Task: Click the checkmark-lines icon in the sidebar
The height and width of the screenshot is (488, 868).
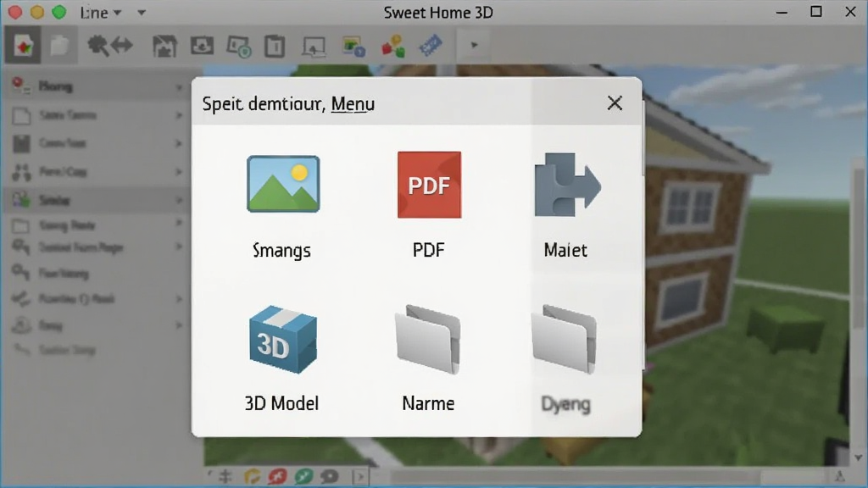Action: pyautogui.click(x=21, y=299)
